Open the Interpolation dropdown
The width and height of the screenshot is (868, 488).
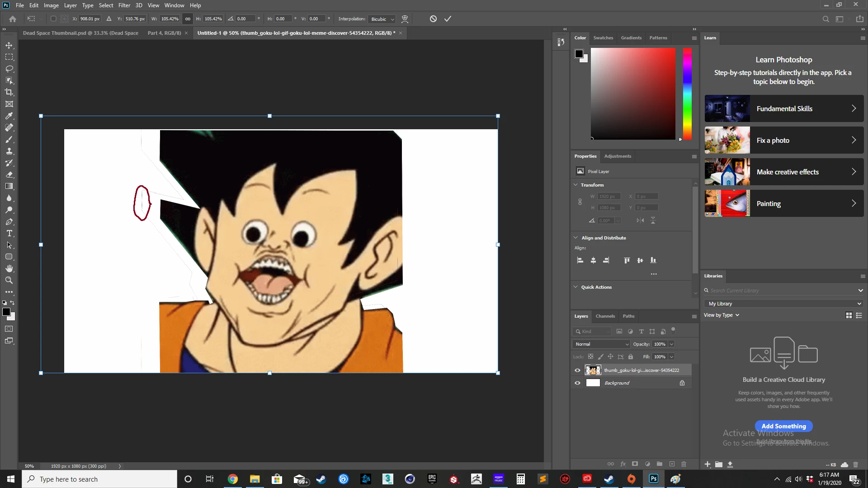click(x=382, y=19)
